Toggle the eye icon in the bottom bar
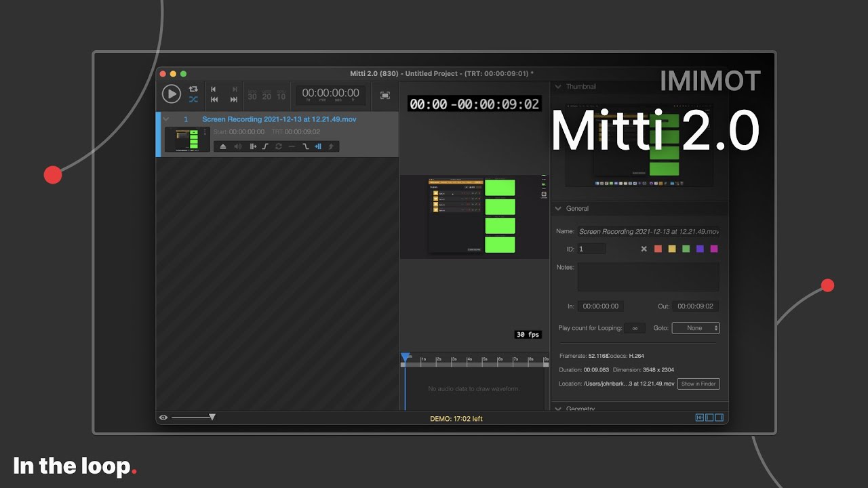 pyautogui.click(x=163, y=418)
